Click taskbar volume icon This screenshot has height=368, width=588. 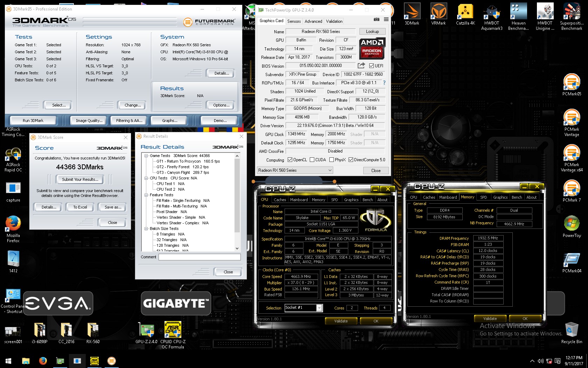pos(540,361)
